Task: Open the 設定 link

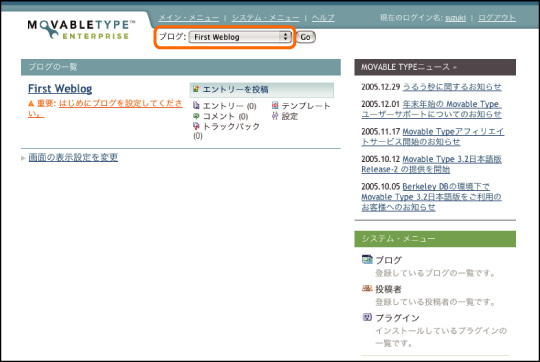Action: click(290, 116)
